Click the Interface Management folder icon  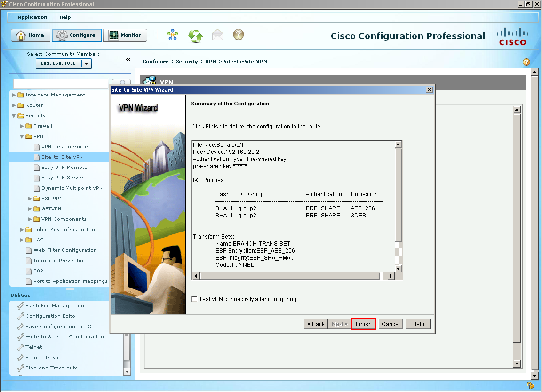pos(20,95)
